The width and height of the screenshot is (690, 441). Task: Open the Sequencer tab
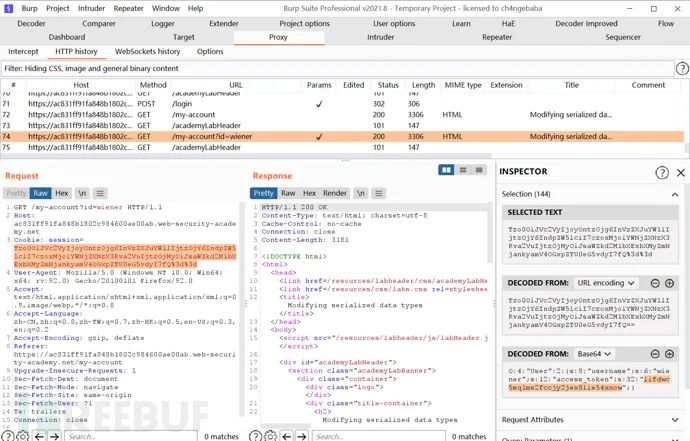(623, 37)
